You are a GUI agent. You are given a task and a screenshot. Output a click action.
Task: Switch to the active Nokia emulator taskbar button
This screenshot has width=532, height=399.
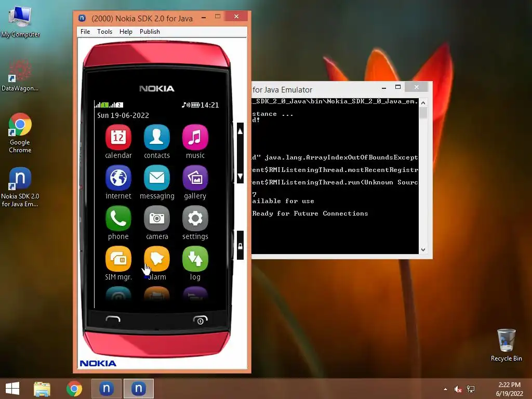[138, 389]
